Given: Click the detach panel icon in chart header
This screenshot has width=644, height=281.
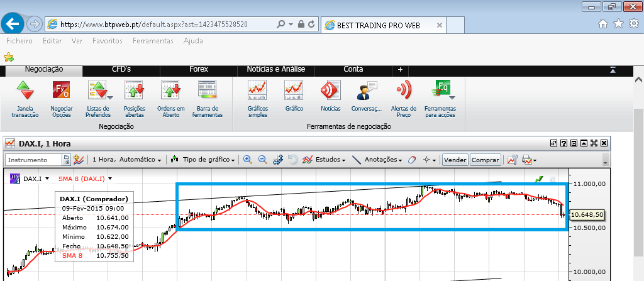Looking at the screenshot, I should [x=553, y=143].
